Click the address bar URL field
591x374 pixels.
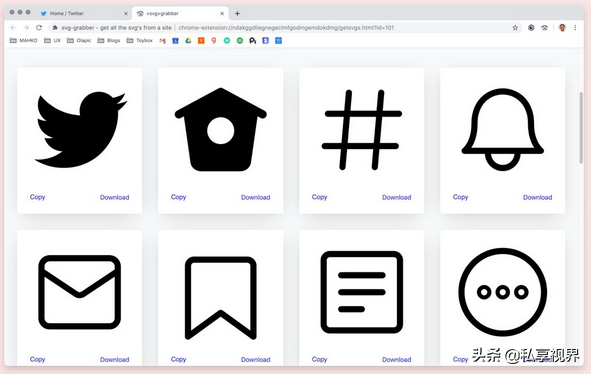285,28
